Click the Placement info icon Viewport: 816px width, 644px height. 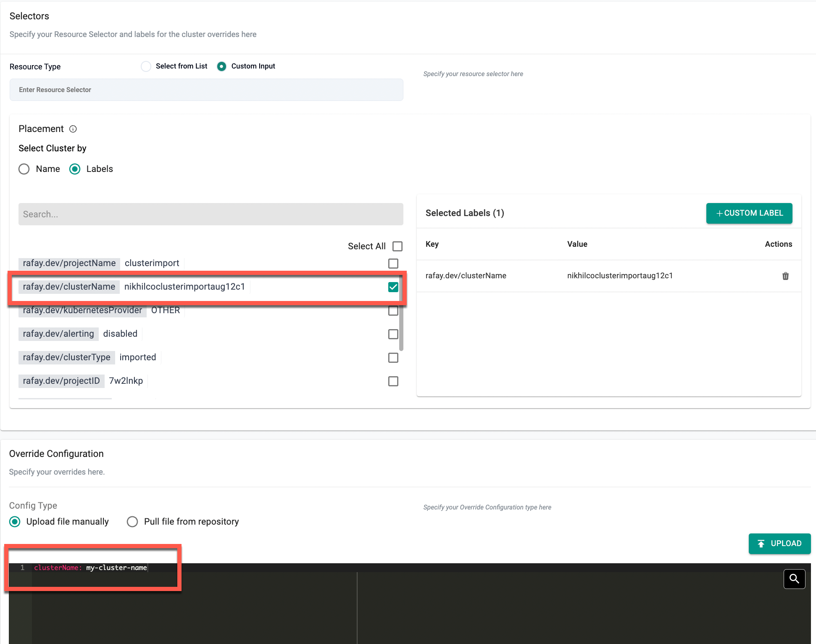click(x=73, y=129)
